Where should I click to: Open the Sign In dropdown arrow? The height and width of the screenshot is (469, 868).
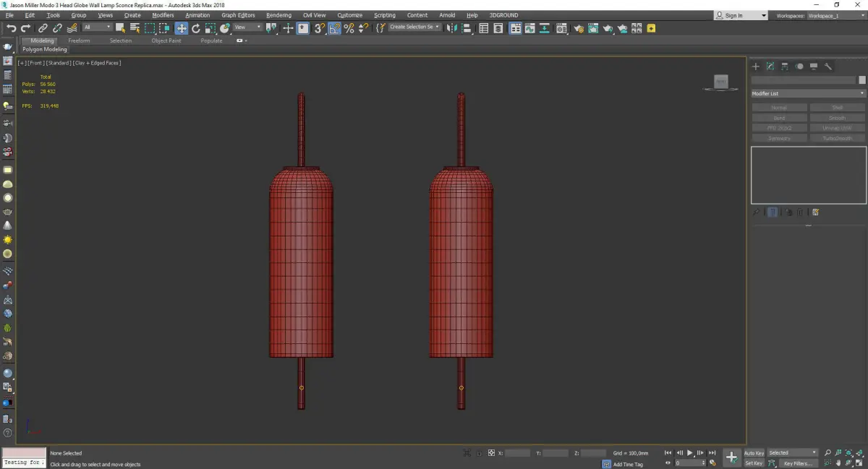763,15
